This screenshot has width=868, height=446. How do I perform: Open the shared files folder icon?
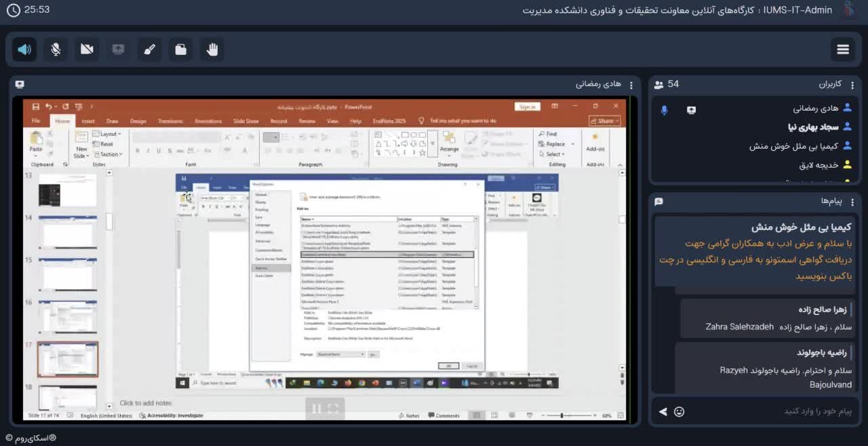pyautogui.click(x=180, y=50)
